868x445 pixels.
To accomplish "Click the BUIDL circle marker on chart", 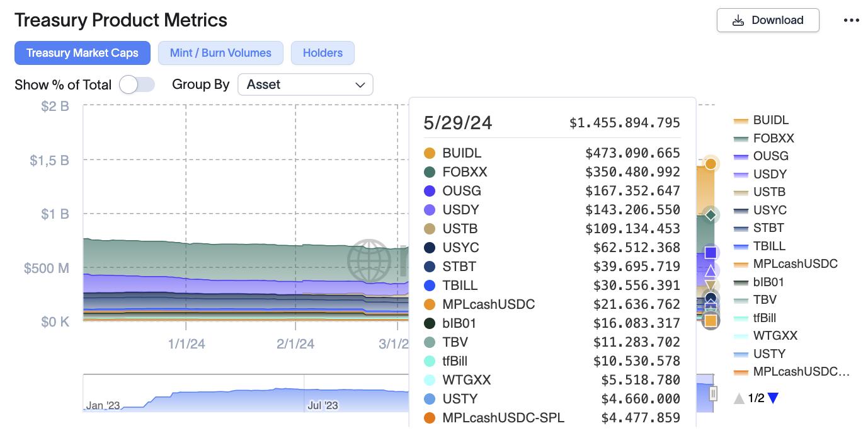I will pyautogui.click(x=711, y=164).
